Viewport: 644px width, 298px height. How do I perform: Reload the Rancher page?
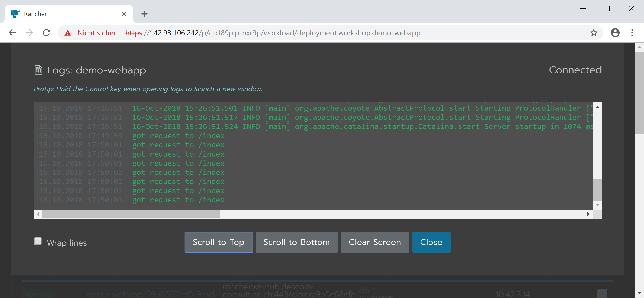click(x=47, y=33)
